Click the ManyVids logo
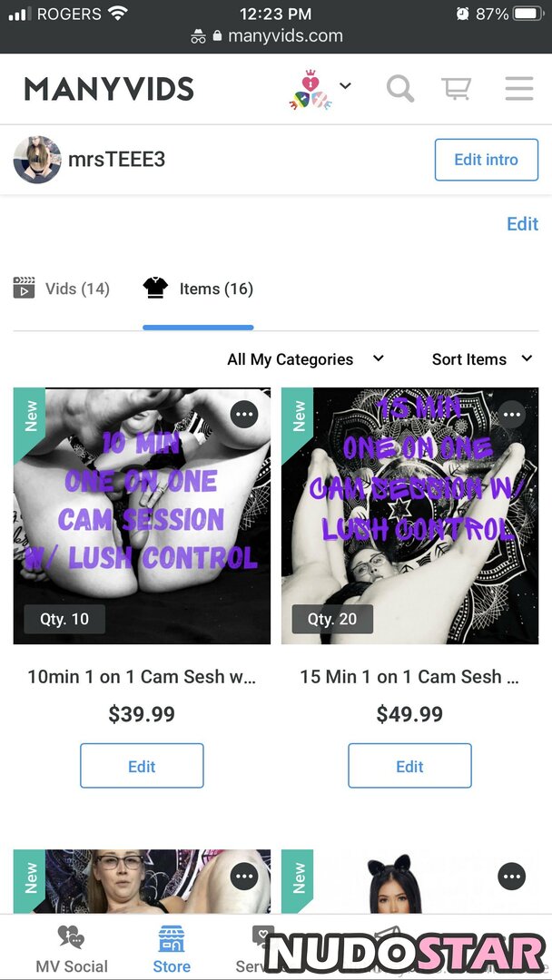The image size is (552, 980). pos(109,89)
